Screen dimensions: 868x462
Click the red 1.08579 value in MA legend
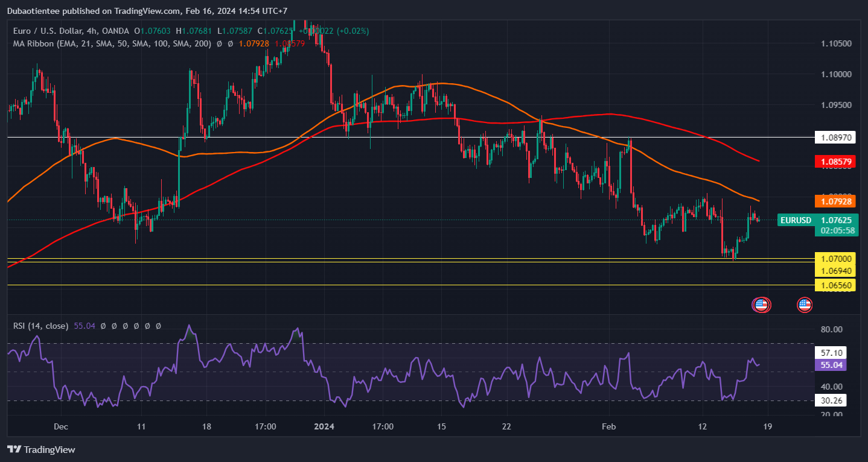pos(290,43)
